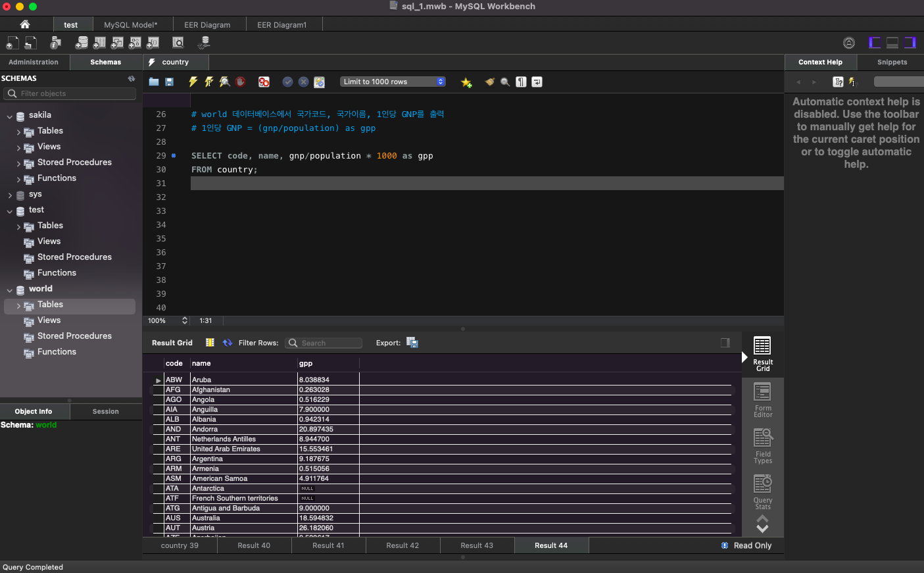Beautify the query with broom icon
Viewport: 924px width, 573px height.
pos(489,82)
